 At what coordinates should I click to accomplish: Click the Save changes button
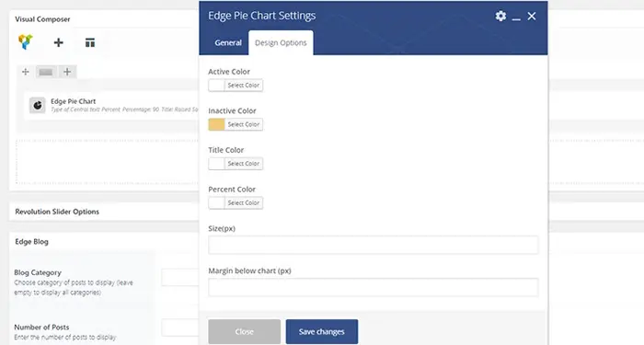pos(322,331)
